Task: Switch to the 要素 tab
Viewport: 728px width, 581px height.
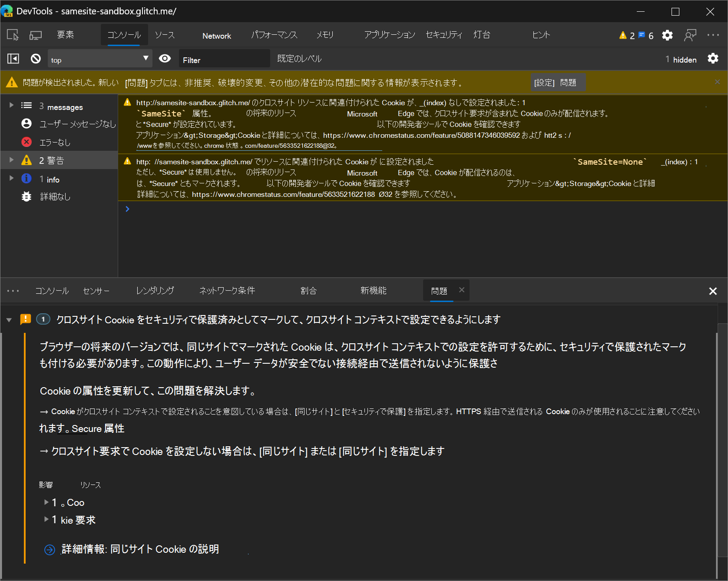Action: click(x=66, y=35)
